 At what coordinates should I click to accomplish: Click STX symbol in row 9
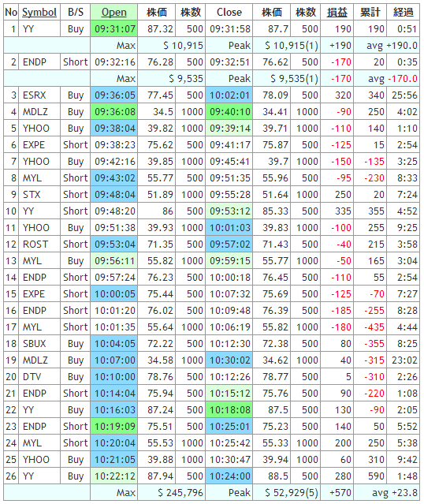[32, 195]
